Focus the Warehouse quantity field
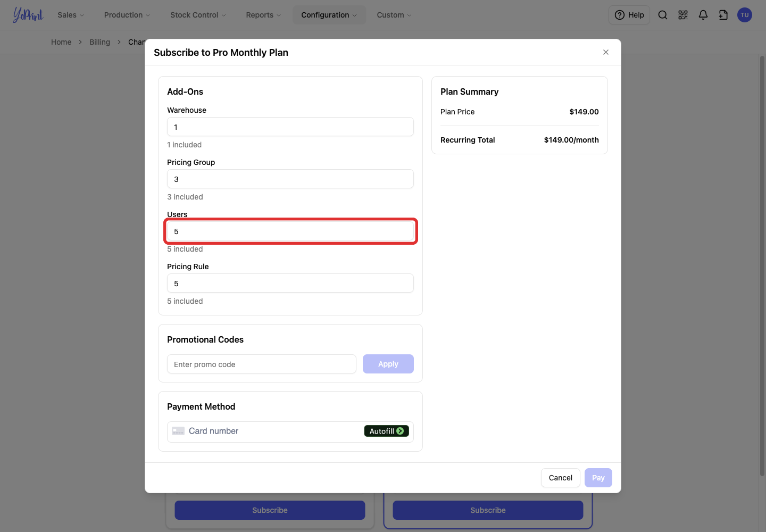The width and height of the screenshot is (766, 532). (290, 127)
